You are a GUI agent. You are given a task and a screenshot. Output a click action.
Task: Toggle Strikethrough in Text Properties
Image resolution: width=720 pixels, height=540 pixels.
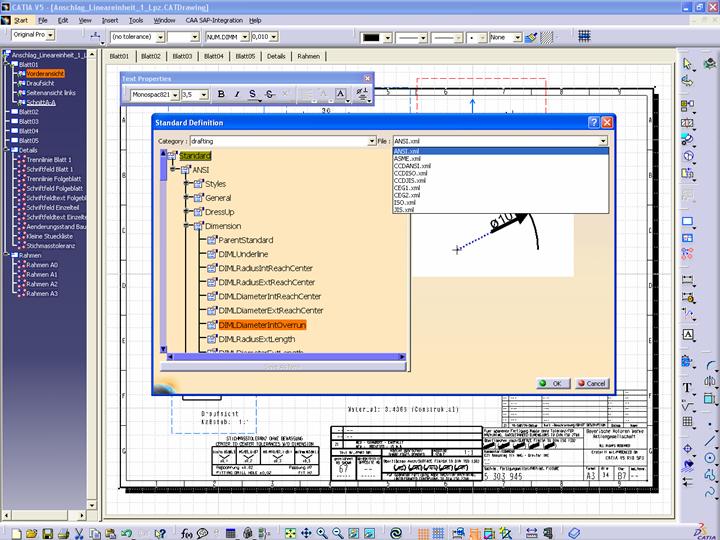pos(270,94)
